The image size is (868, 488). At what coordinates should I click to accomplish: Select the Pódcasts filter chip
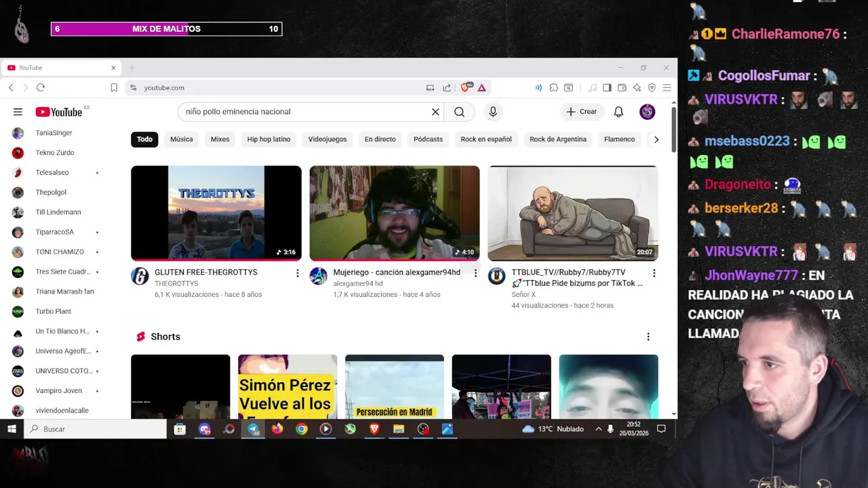coord(428,139)
